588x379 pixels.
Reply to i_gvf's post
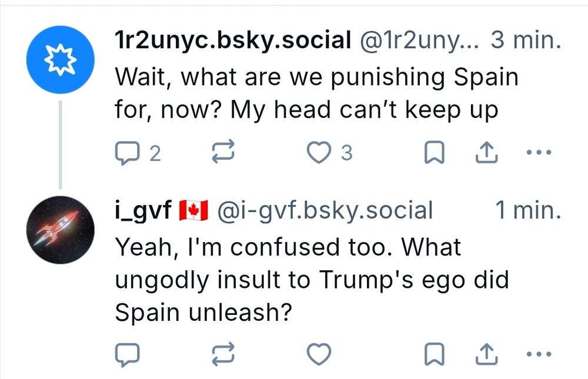[126, 354]
